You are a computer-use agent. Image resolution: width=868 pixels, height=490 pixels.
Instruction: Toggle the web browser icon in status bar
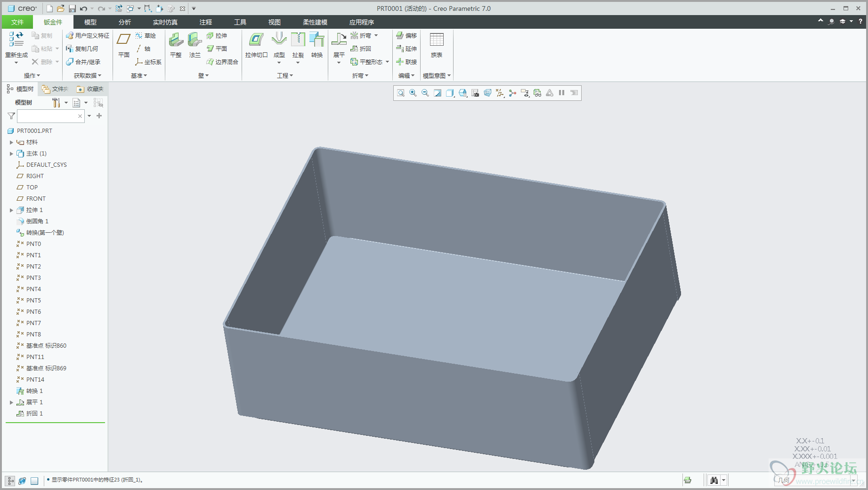coord(22,481)
